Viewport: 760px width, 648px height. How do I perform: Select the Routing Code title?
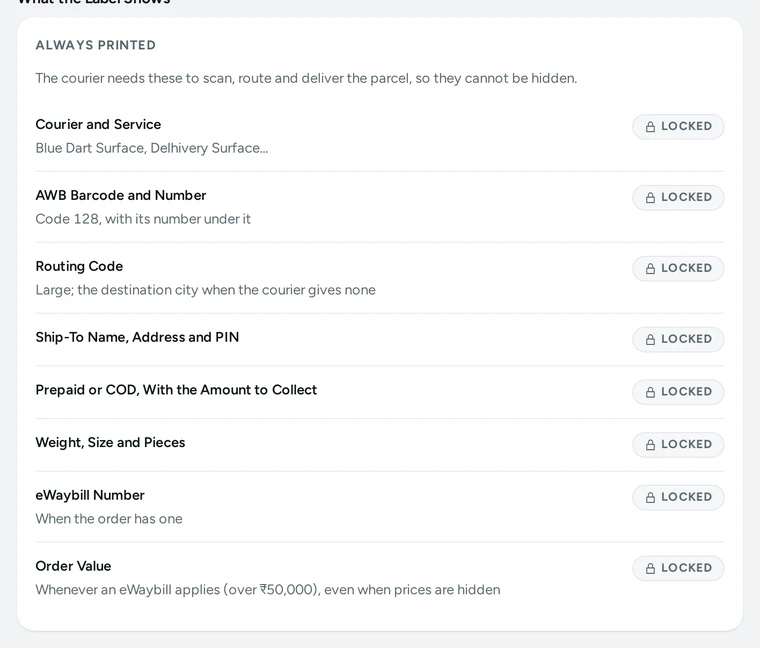(79, 266)
